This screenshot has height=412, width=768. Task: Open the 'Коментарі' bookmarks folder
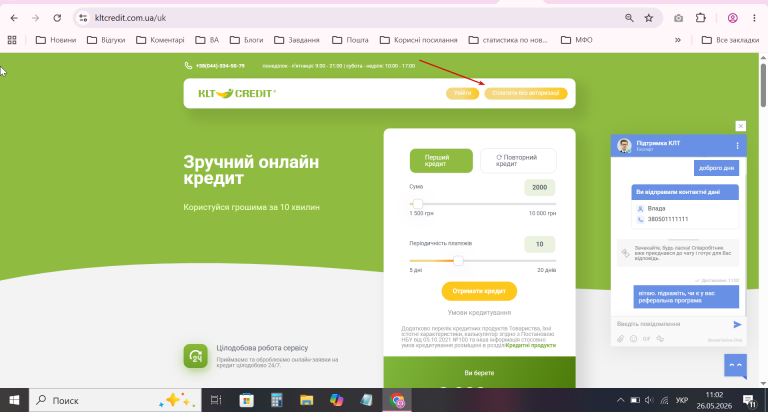pos(160,40)
